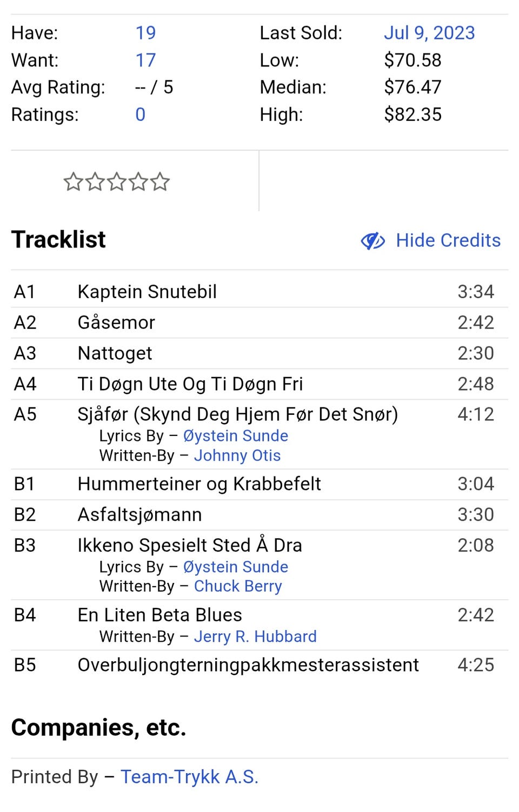Rate release with the second star

95,182
